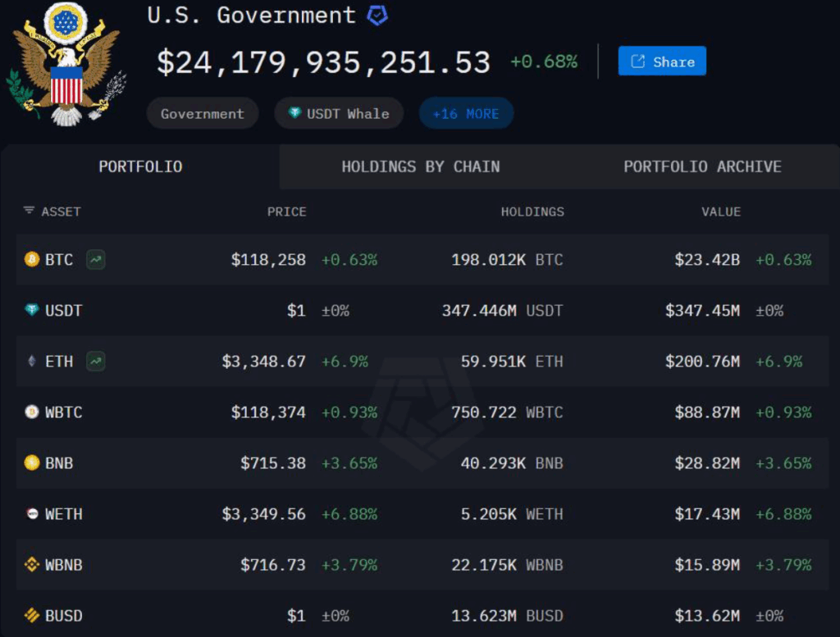Click the $347.45M USDT value
The width and height of the screenshot is (840, 637).
[703, 311]
